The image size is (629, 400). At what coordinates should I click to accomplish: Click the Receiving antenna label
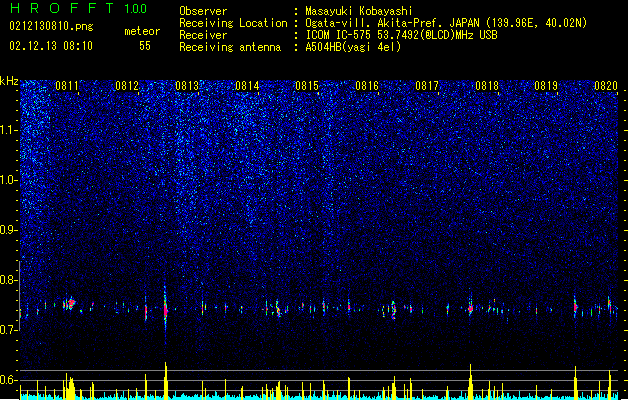(230, 47)
